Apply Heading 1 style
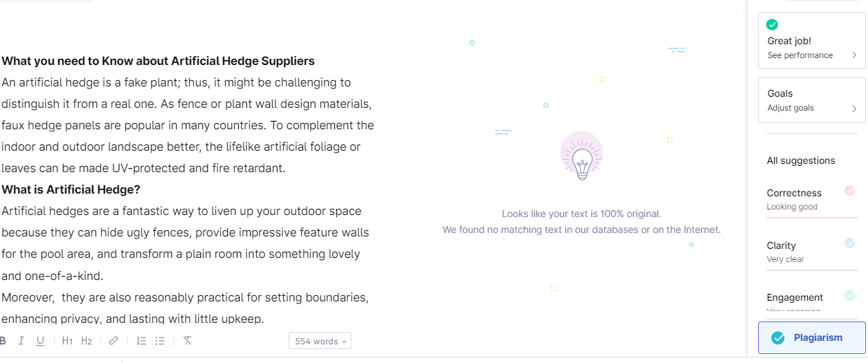Viewport: 868px width, 363px height. click(x=67, y=341)
